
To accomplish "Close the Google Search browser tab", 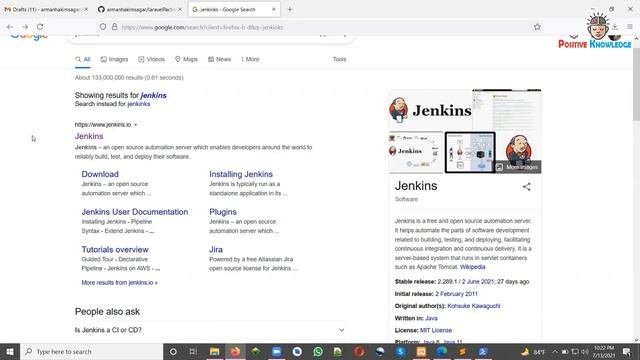I will click(x=273, y=9).
